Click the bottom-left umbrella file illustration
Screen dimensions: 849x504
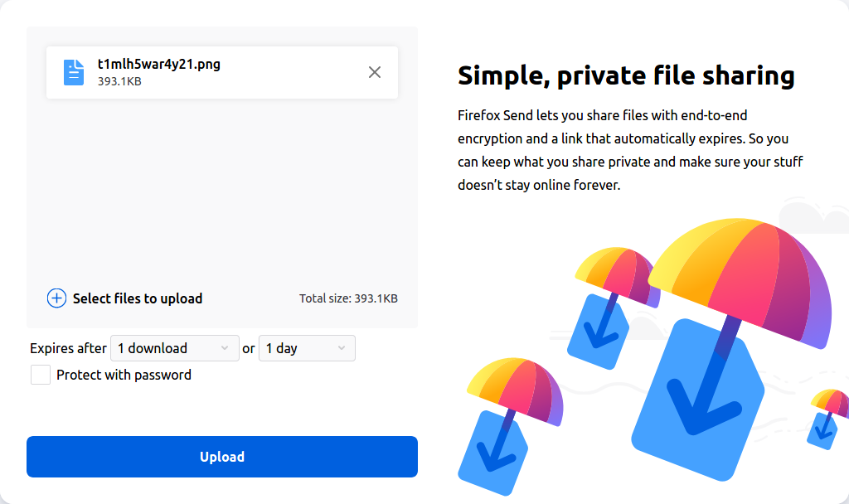506,423
